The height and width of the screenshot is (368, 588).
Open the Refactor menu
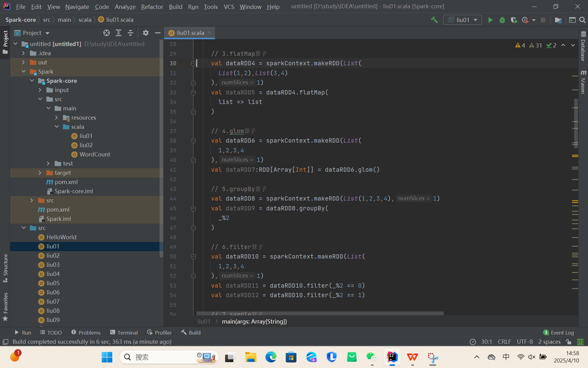152,6
